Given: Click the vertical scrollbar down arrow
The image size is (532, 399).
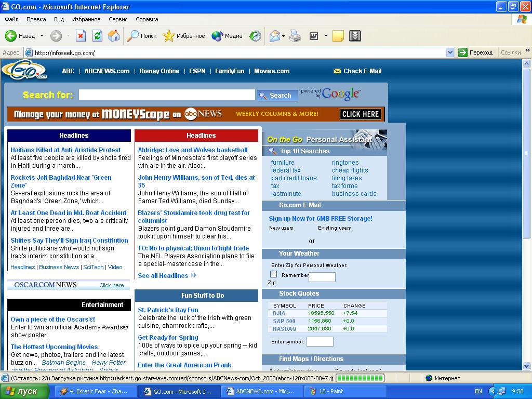Looking at the screenshot, I should tap(527, 366).
